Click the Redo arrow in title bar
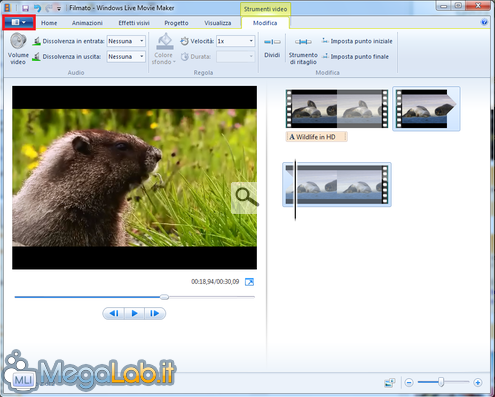The width and height of the screenshot is (495, 397). [x=49, y=8]
